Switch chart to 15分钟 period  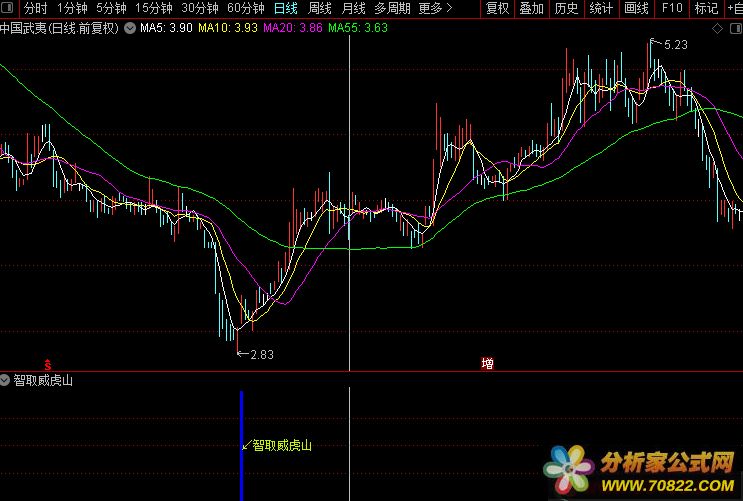coord(153,8)
